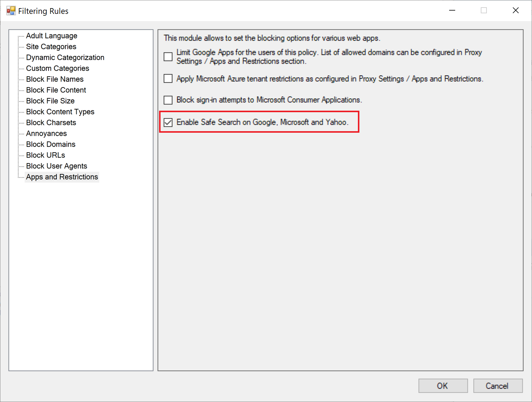Open Block File Content rule
532x402 pixels.
tap(56, 90)
